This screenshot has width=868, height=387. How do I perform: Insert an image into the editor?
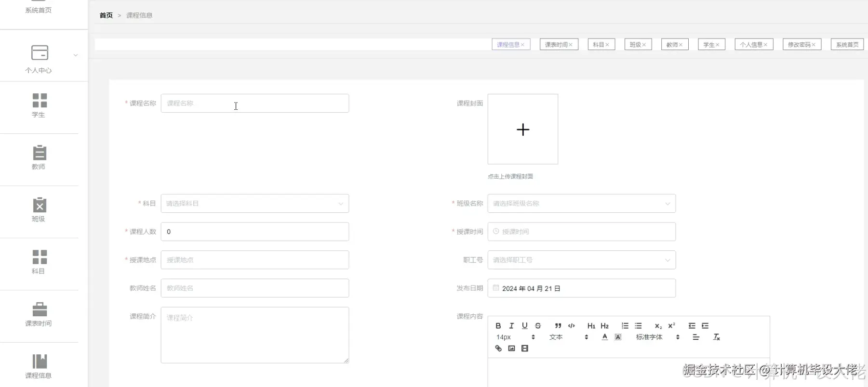coord(511,348)
